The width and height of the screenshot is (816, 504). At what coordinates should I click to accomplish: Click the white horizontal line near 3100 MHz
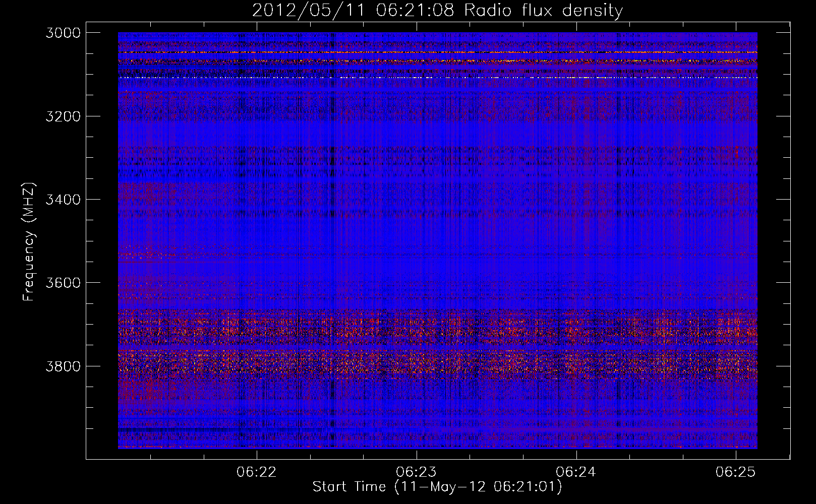coord(437,78)
